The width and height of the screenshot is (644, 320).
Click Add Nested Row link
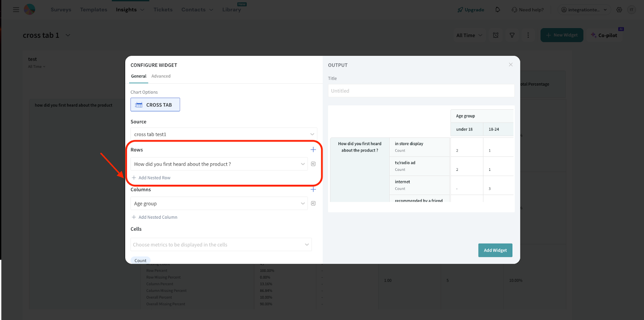point(154,178)
